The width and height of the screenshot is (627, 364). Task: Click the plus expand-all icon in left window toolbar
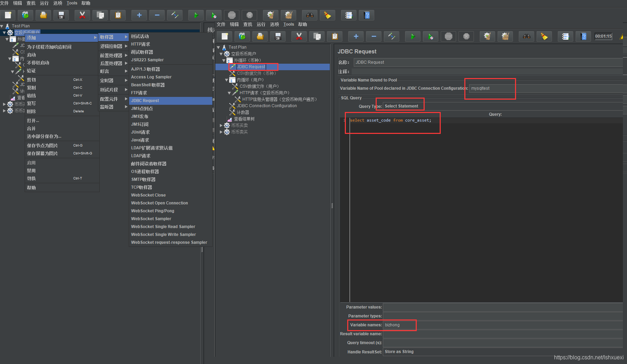139,15
